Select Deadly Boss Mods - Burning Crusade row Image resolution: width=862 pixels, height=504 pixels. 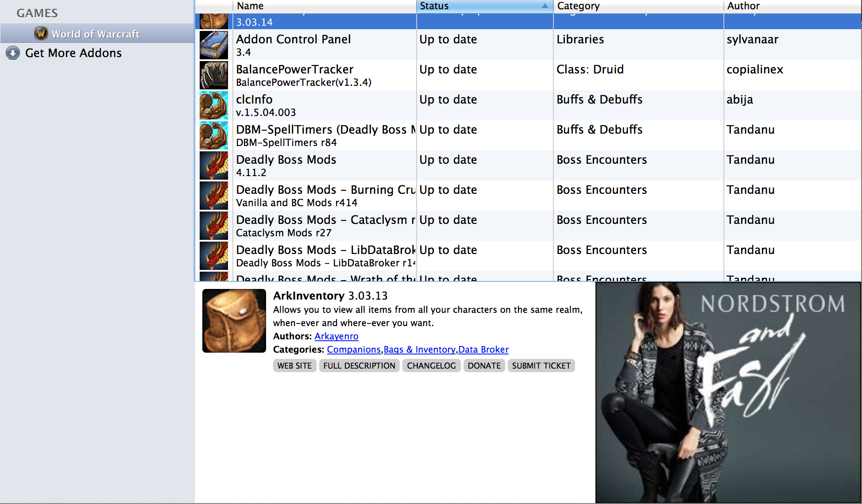[x=528, y=196]
